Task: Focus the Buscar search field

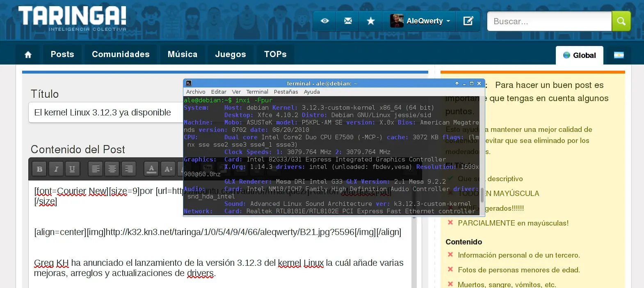Action: [x=549, y=21]
